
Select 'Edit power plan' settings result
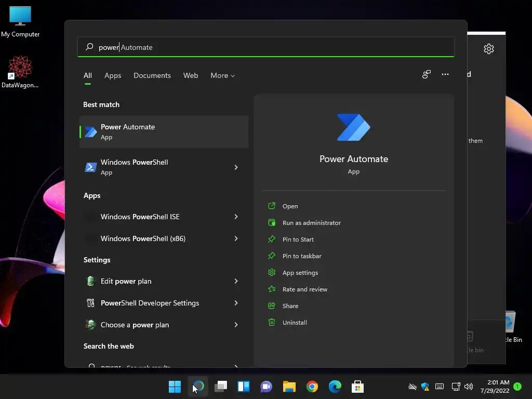(x=164, y=281)
